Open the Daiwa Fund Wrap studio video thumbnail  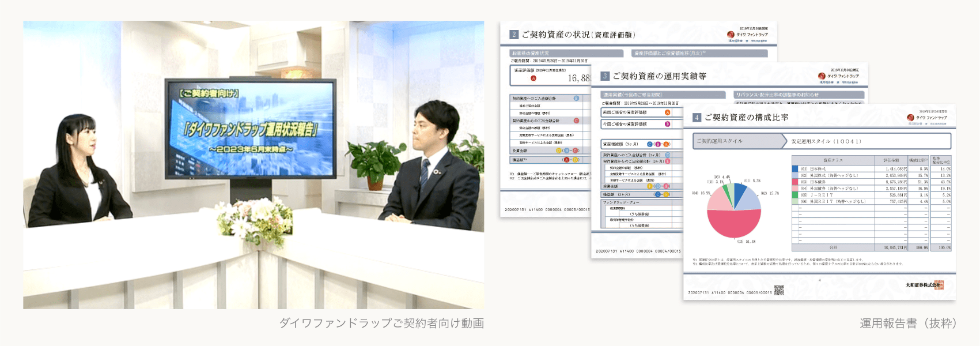253,165
